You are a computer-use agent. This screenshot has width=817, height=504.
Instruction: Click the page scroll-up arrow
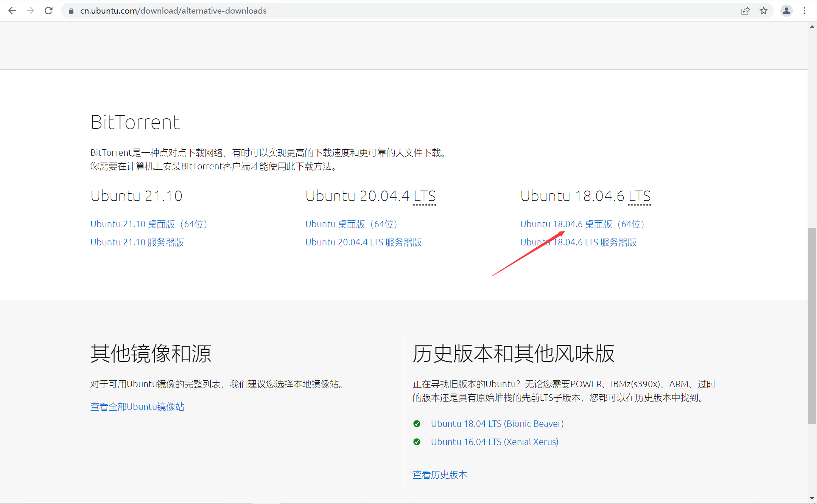tap(812, 26)
